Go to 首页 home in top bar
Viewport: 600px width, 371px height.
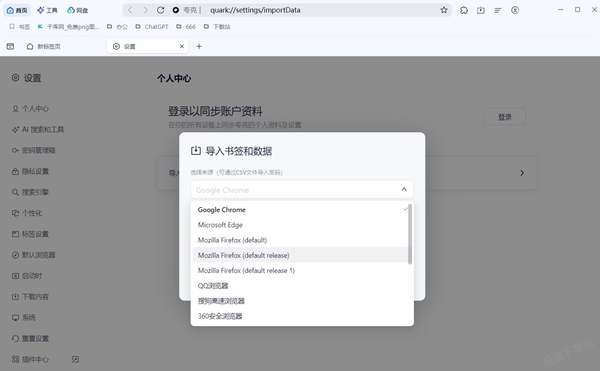click(17, 10)
